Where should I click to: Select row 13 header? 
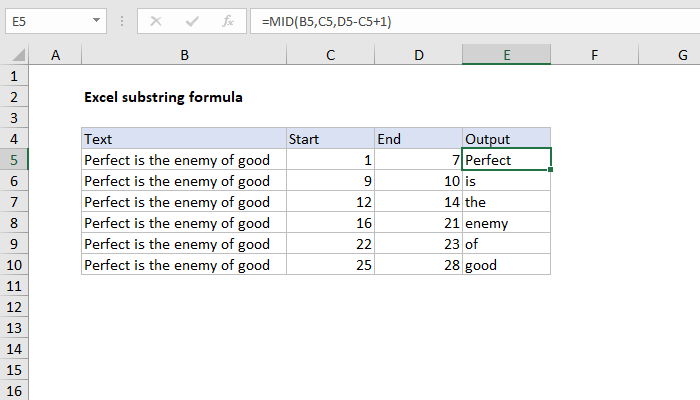[x=14, y=328]
